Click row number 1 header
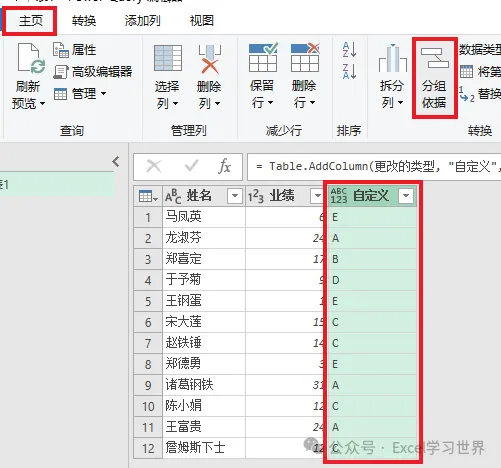This screenshot has width=501, height=468. [148, 217]
